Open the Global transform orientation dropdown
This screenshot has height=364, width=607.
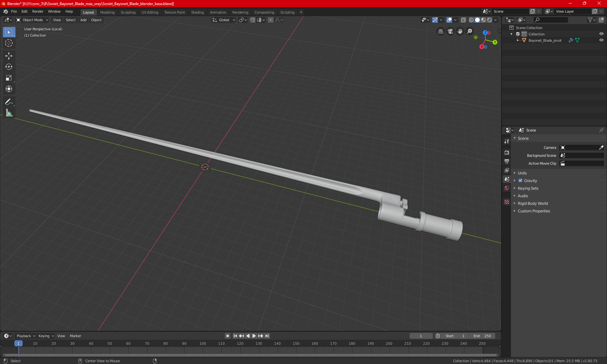tap(224, 20)
